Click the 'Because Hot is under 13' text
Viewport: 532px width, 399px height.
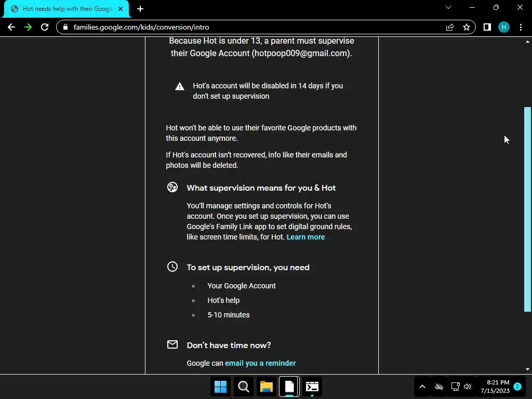[x=261, y=47]
